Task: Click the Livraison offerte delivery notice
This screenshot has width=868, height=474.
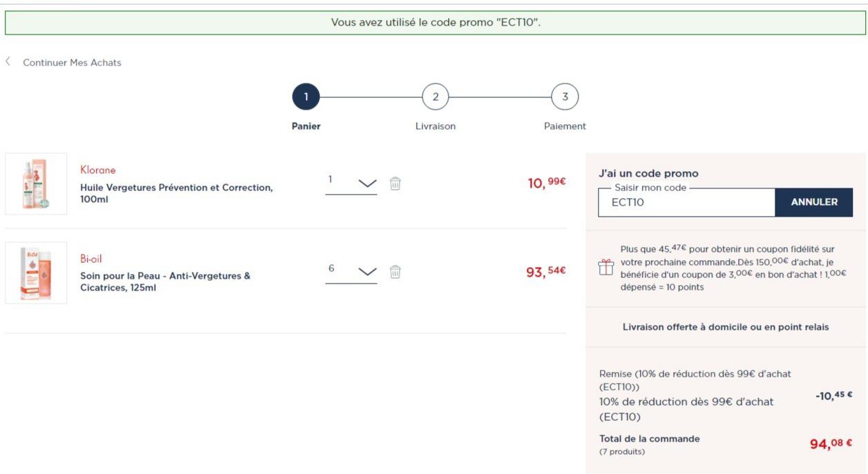Action: (x=726, y=327)
